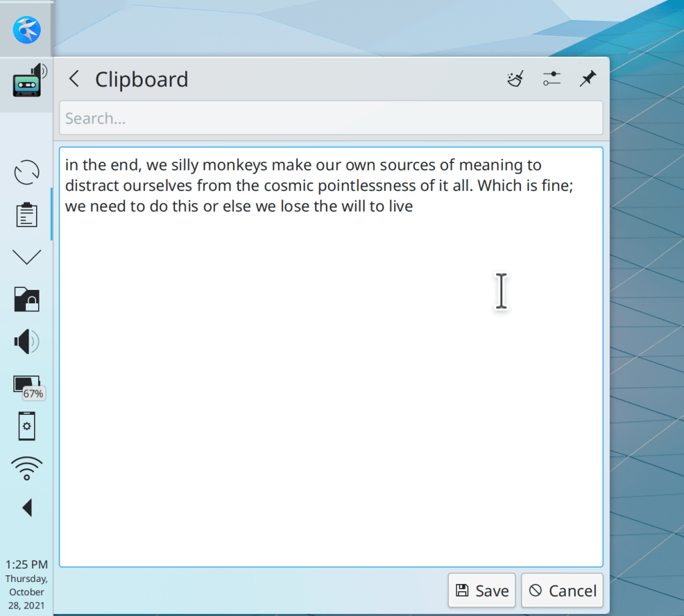Open the application launcher menu

(x=27, y=29)
